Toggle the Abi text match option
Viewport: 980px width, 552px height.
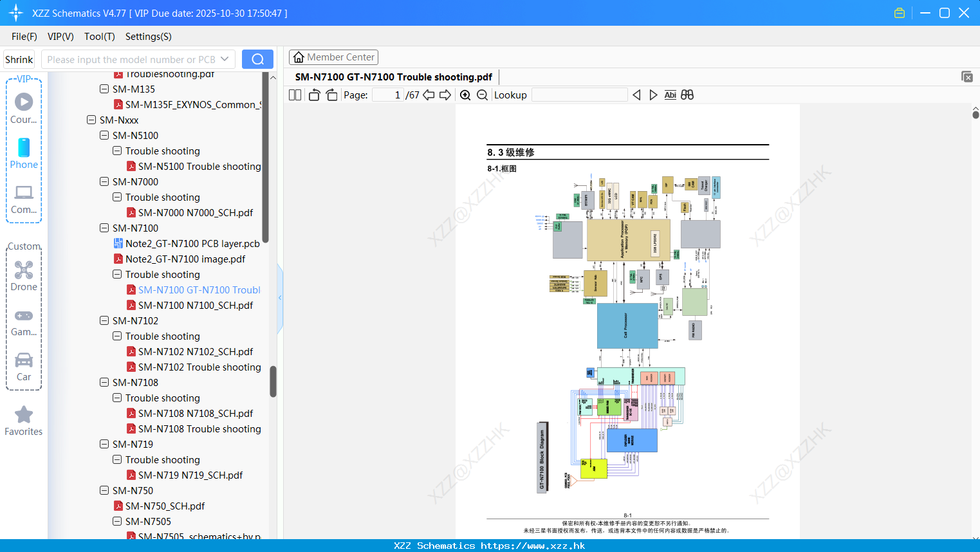tap(670, 95)
